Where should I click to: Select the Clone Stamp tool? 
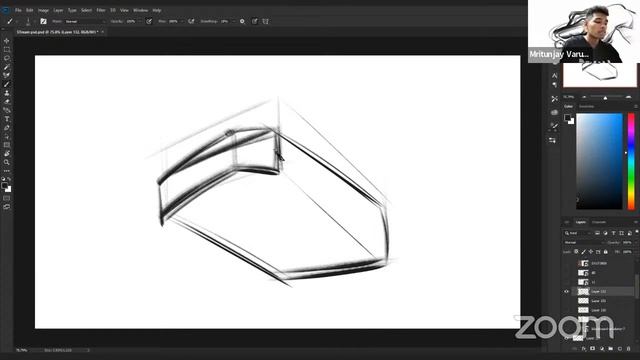pos(7,93)
